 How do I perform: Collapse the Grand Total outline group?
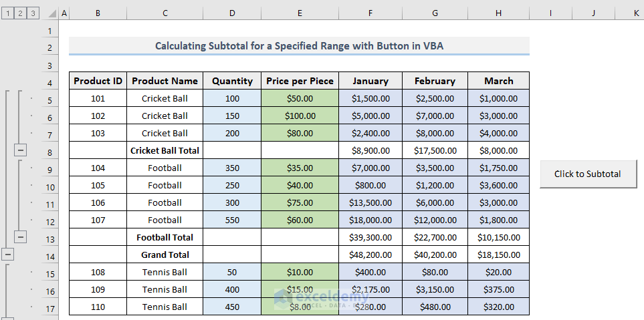click(x=7, y=255)
